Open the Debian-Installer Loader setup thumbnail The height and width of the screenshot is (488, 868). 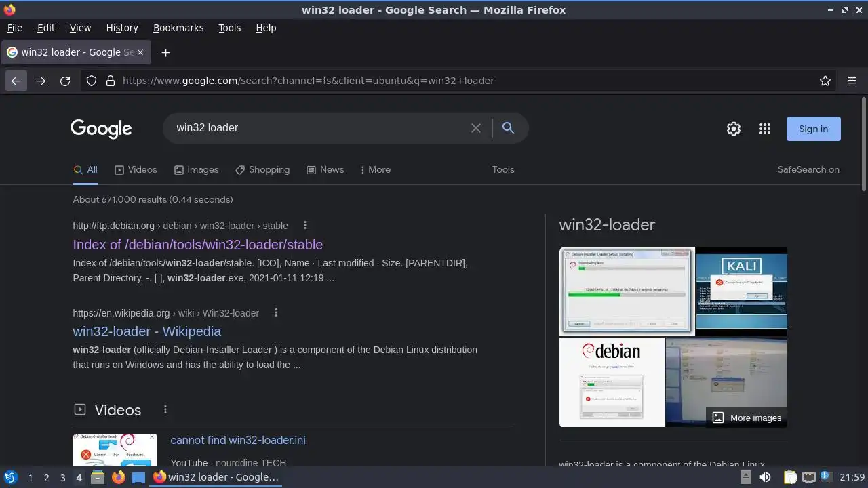point(627,291)
